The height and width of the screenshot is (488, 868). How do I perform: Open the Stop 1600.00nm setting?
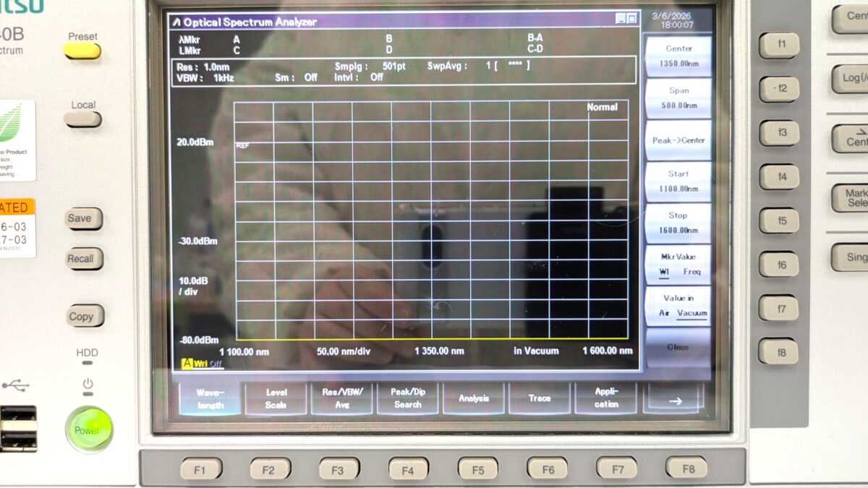[x=678, y=223]
